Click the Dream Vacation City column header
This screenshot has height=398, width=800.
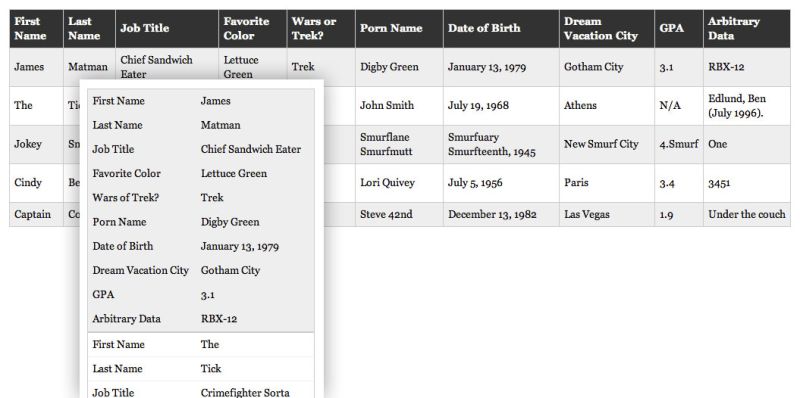tap(607, 29)
